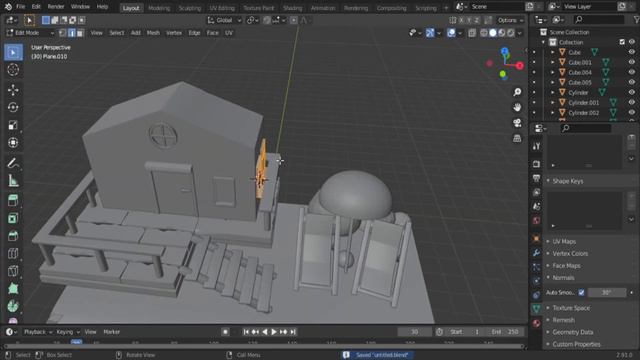Open the Global orientation dropdown
The width and height of the screenshot is (640, 360).
pos(224,20)
